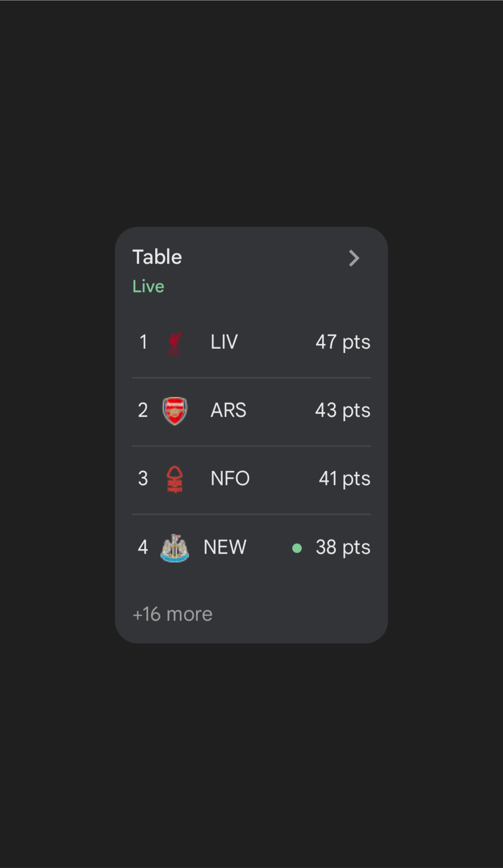Viewport: 503px width, 868px height.
Task: Select the NEW team name
Action: (225, 547)
